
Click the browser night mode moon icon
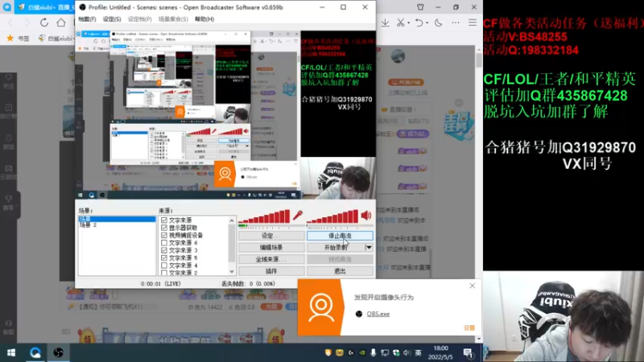pos(438,23)
